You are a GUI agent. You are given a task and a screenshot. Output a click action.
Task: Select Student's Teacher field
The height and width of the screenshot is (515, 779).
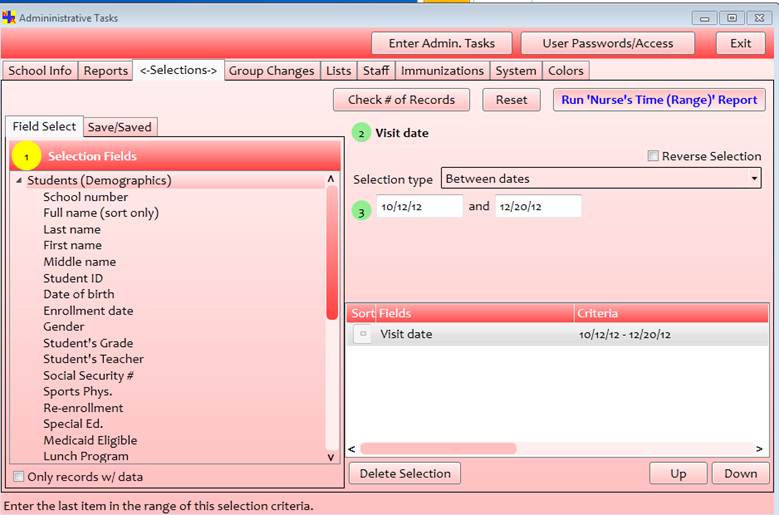click(93, 359)
